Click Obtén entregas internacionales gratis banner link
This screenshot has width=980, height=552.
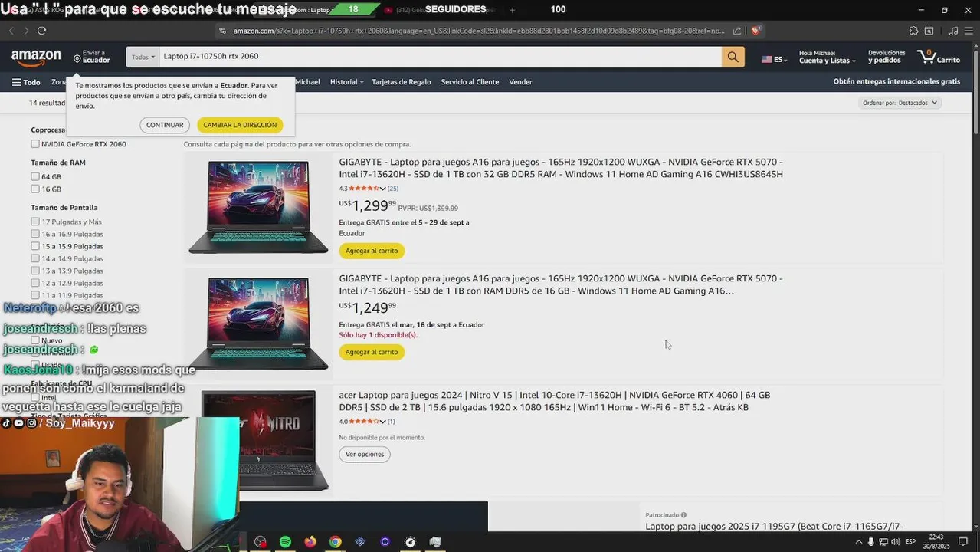[x=896, y=81]
